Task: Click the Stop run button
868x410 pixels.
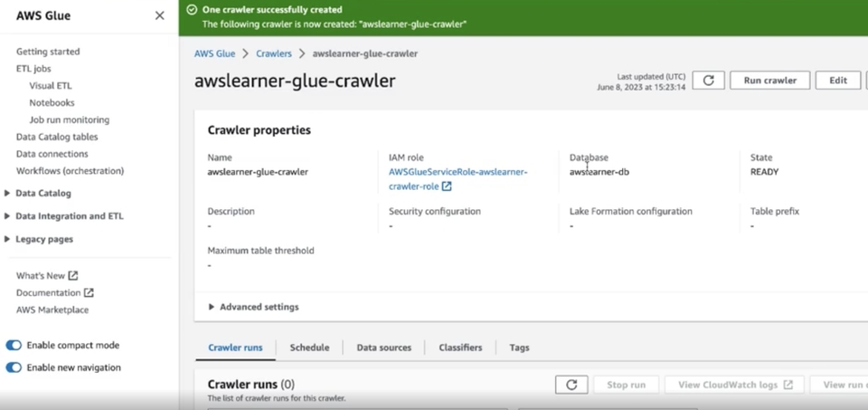Action: [626, 385]
